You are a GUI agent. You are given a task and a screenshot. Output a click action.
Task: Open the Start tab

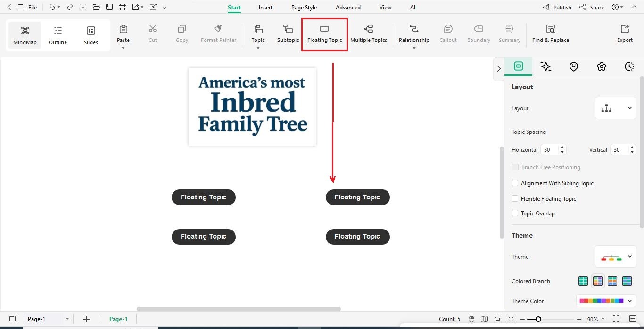234,8
